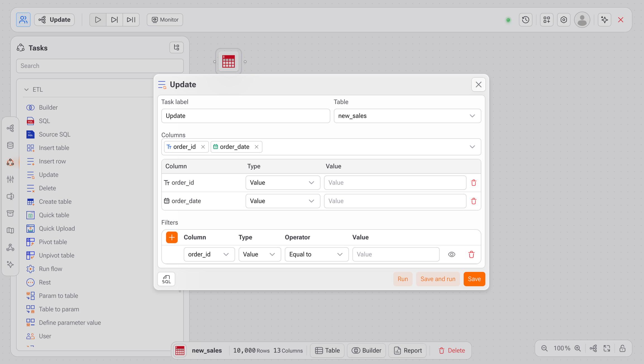Select Pivot table from the task list
This screenshot has width=644, height=364.
coord(53,242)
